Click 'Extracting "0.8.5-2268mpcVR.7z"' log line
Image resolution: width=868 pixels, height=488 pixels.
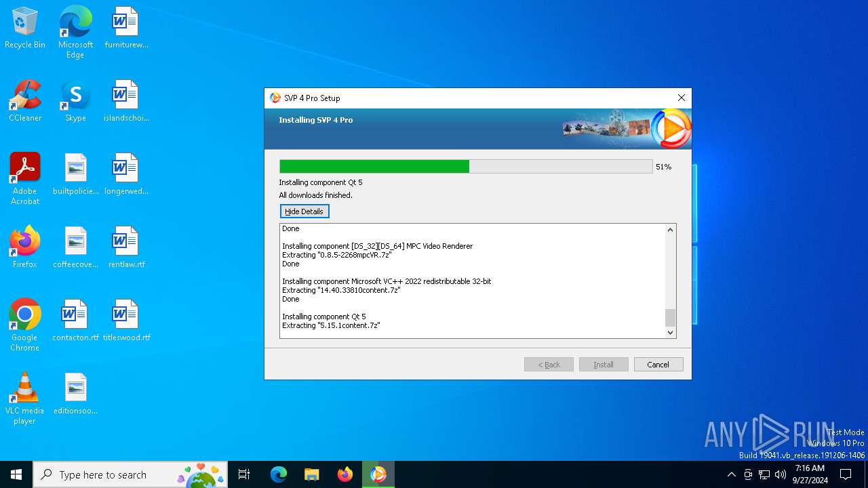(337, 255)
